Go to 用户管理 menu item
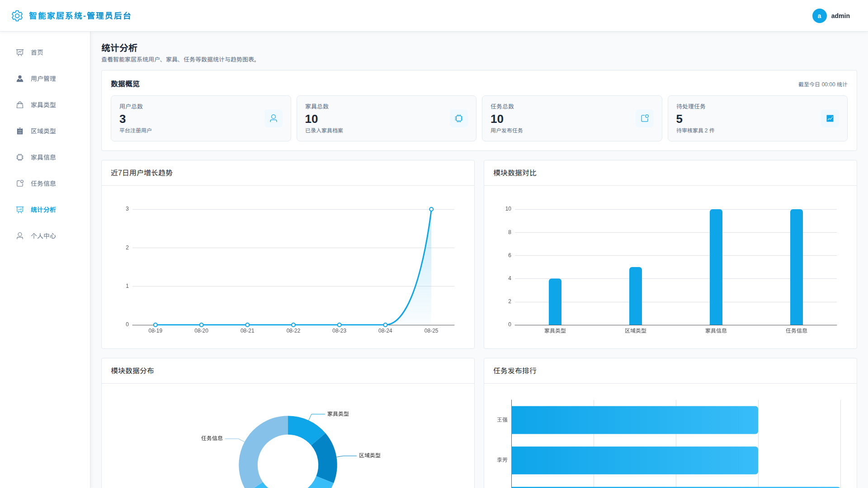This screenshot has width=868, height=488. [45, 79]
